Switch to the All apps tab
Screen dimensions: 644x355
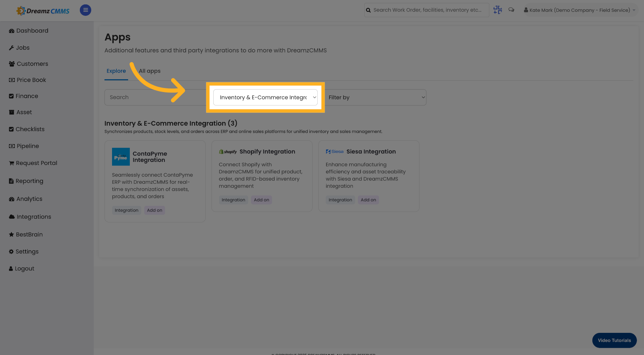(x=150, y=71)
